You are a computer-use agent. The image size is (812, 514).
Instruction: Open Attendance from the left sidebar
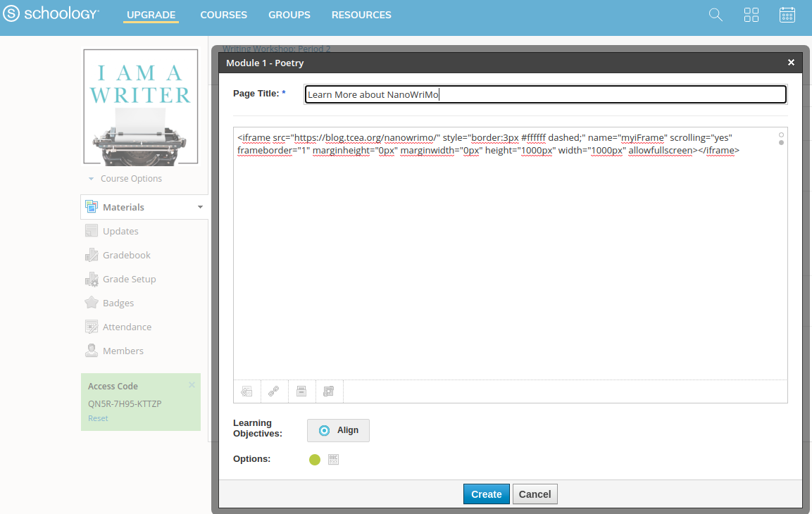tap(127, 326)
